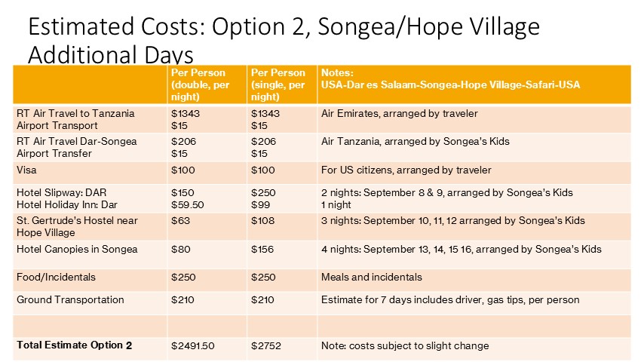Click the 'Per Person (double, per night)' header
Screen dimensions: 644x362
(x=207, y=84)
